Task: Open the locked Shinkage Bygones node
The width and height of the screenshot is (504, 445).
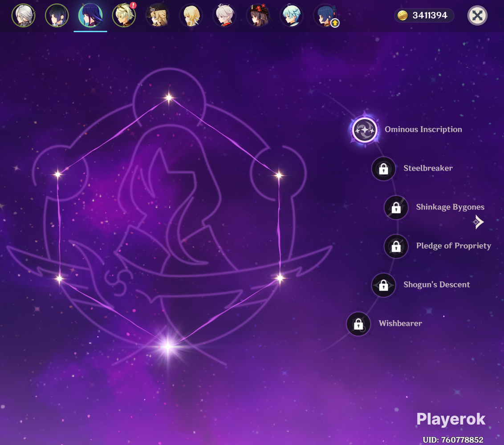Action: (x=396, y=207)
